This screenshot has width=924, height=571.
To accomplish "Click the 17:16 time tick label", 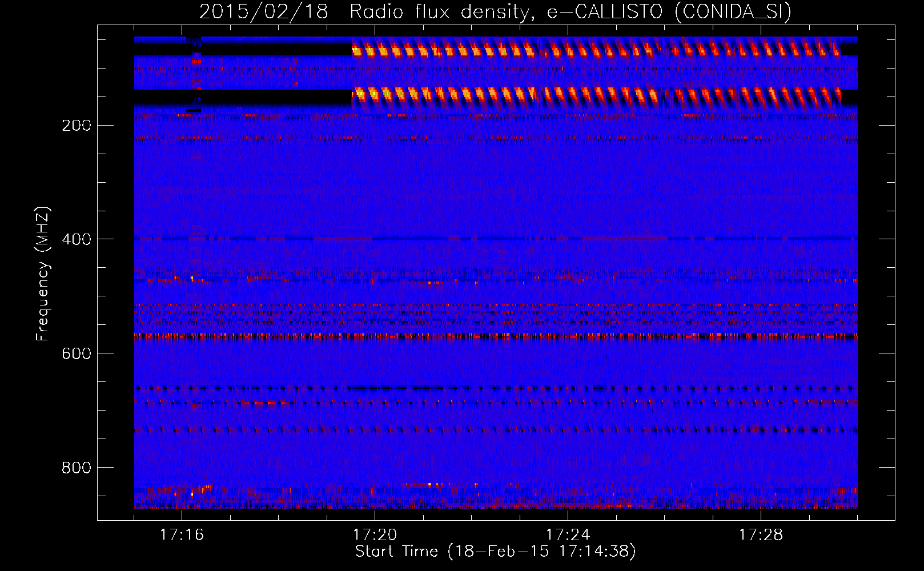I will 182,534.
